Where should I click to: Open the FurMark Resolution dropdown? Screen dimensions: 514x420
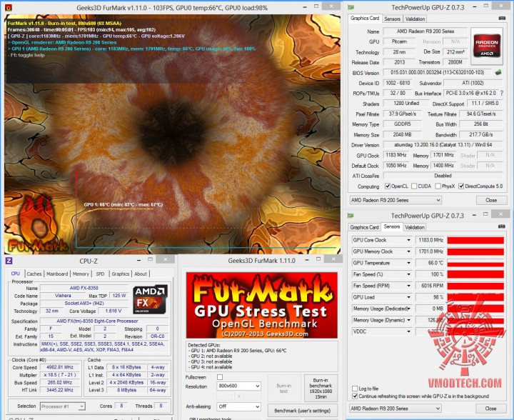(238, 386)
